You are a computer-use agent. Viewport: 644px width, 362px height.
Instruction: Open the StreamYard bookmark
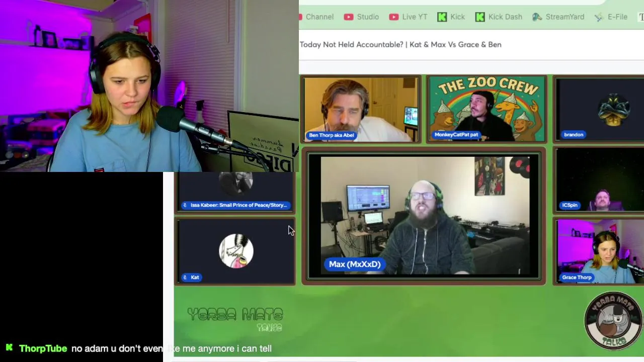(x=558, y=17)
